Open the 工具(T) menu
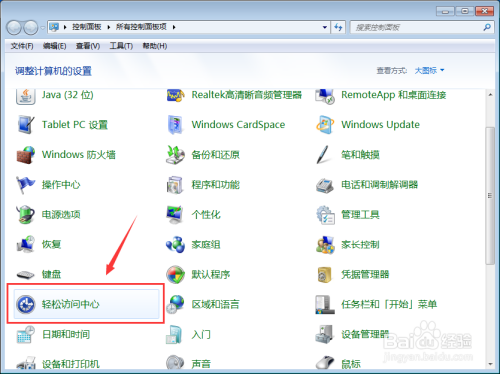Viewport: 500px width, 374px height. (x=121, y=46)
